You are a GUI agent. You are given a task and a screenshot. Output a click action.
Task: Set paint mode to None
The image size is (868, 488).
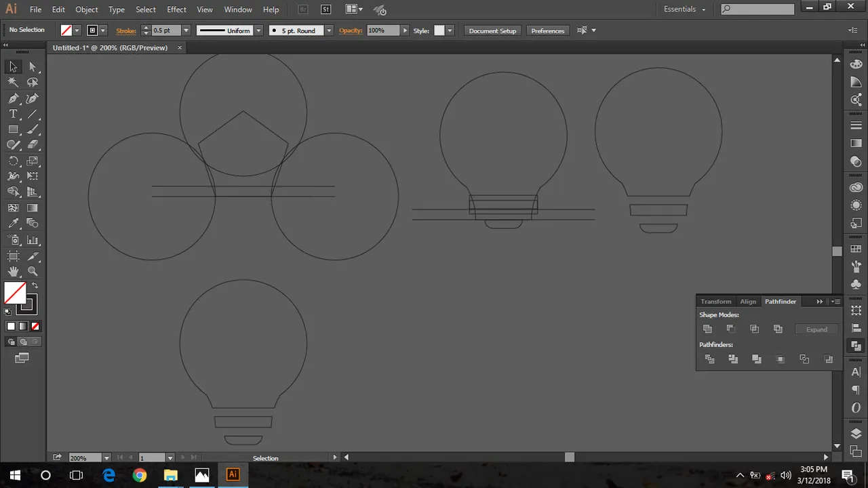35,327
